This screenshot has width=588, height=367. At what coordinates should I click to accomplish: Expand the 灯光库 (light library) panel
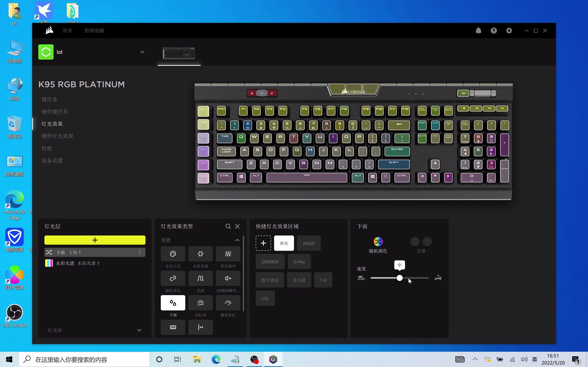[139, 330]
